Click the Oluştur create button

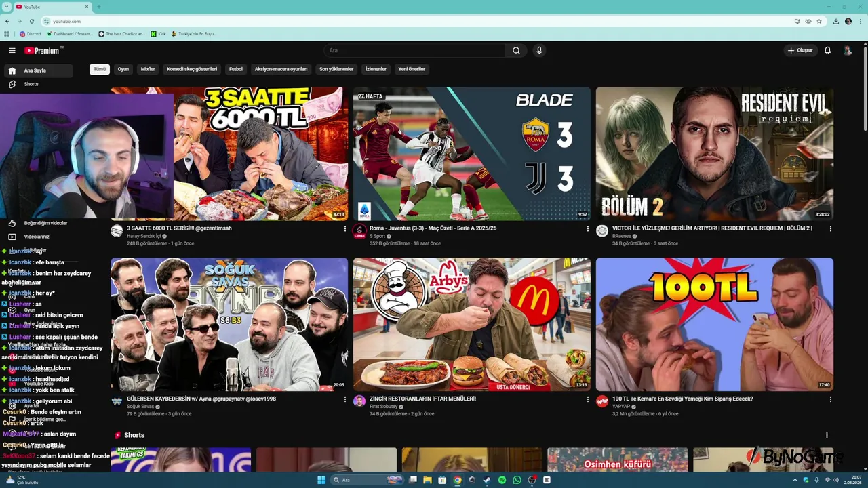800,50
